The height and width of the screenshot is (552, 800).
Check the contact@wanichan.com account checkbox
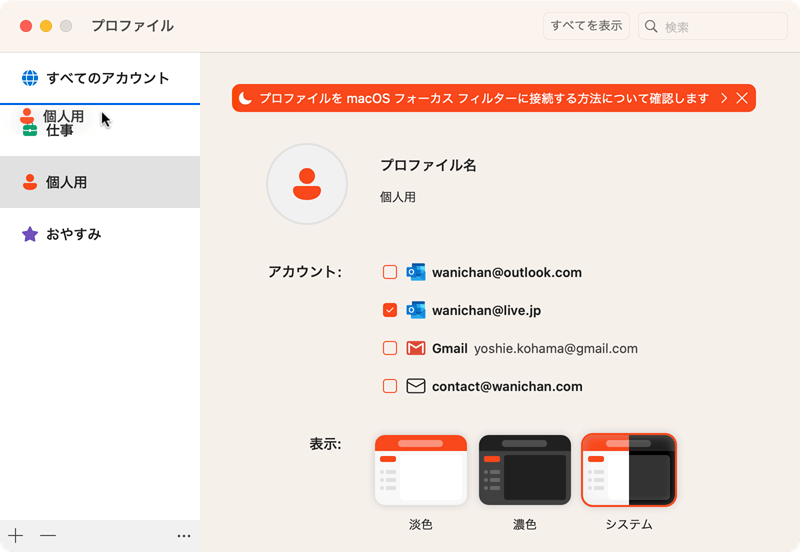point(390,386)
